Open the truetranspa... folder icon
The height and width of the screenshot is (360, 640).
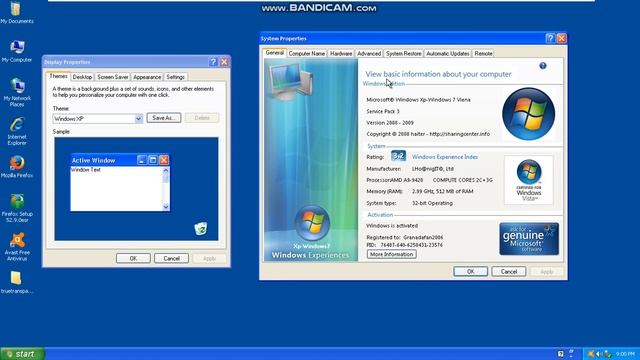(x=17, y=282)
